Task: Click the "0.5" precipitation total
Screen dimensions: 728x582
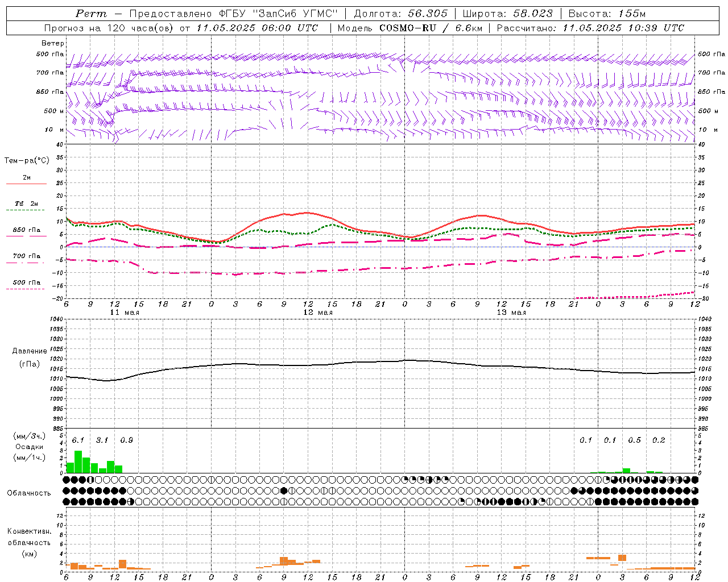Action: pyautogui.click(x=634, y=440)
